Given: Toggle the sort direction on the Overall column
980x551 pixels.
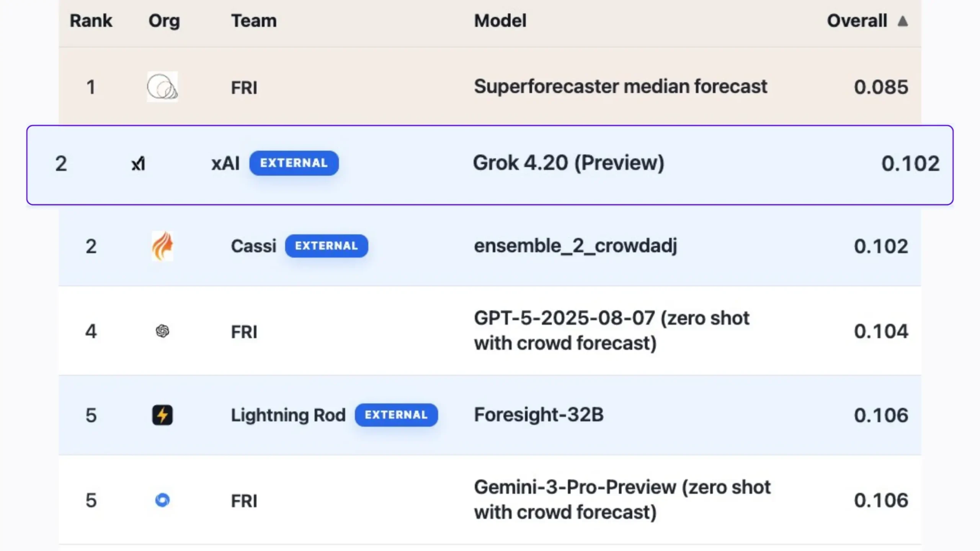Looking at the screenshot, I should (x=867, y=21).
